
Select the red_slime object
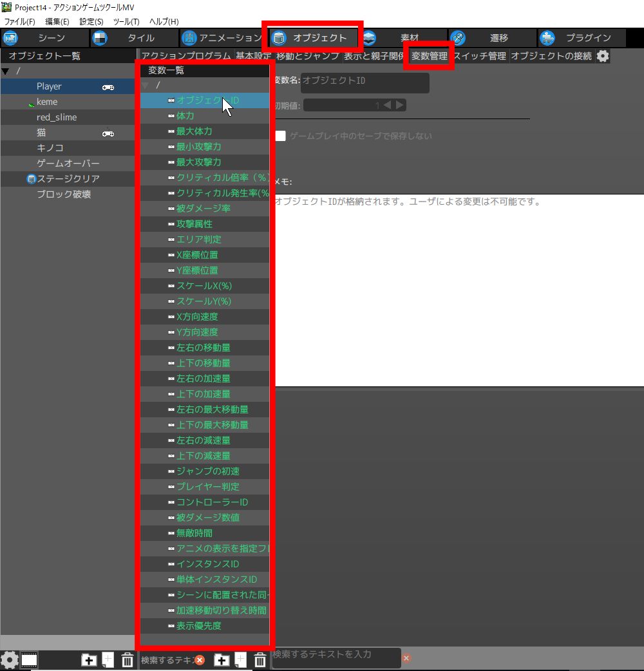(x=57, y=117)
